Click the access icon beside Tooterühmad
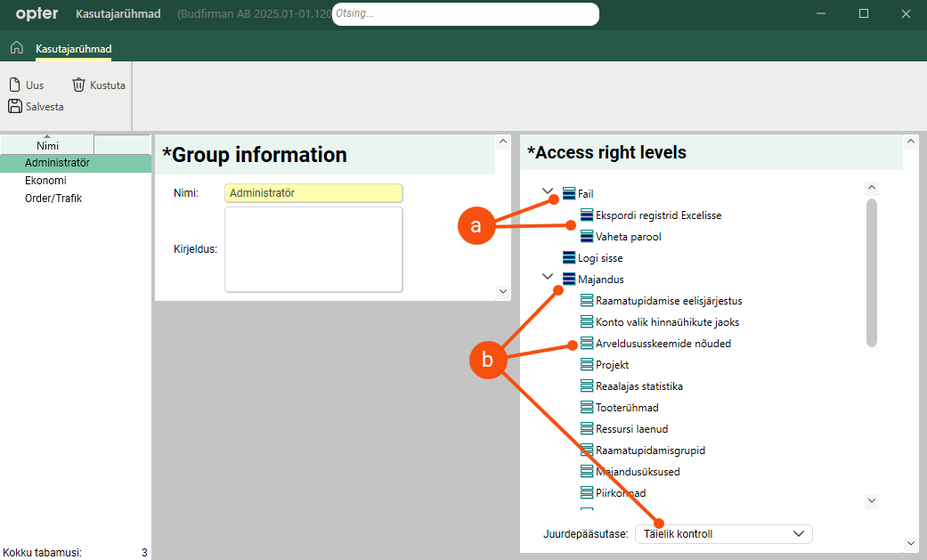The width and height of the screenshot is (927, 560). (x=587, y=408)
